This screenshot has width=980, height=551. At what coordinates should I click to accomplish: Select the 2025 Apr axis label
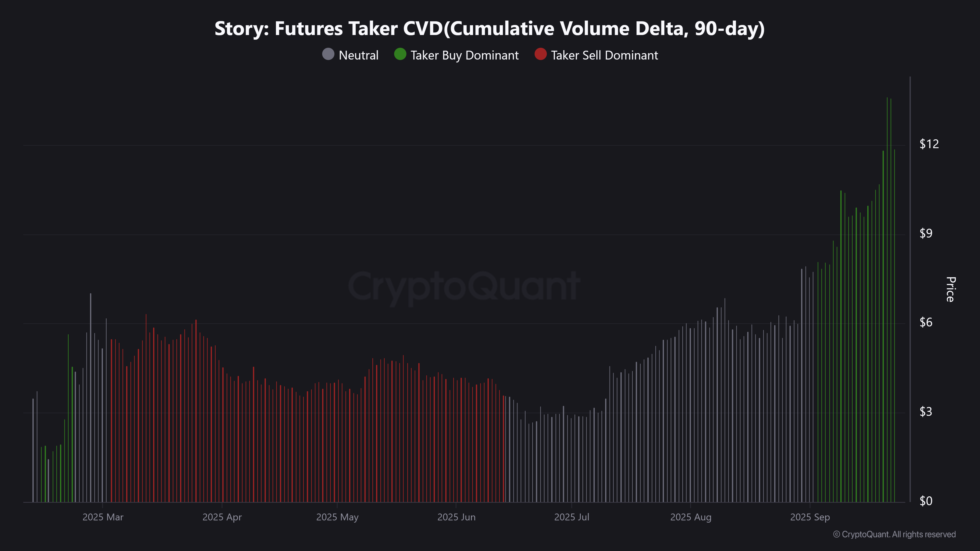pos(222,517)
